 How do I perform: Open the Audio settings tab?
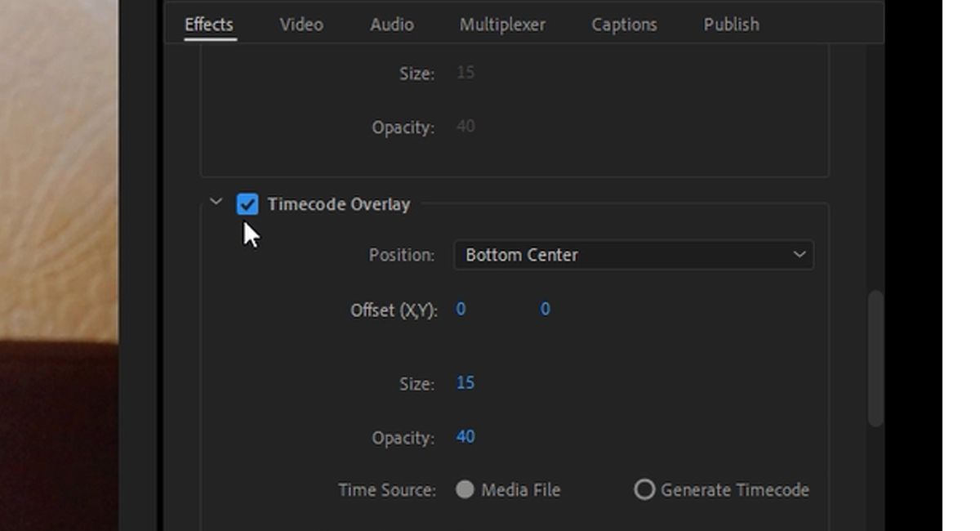pos(391,25)
